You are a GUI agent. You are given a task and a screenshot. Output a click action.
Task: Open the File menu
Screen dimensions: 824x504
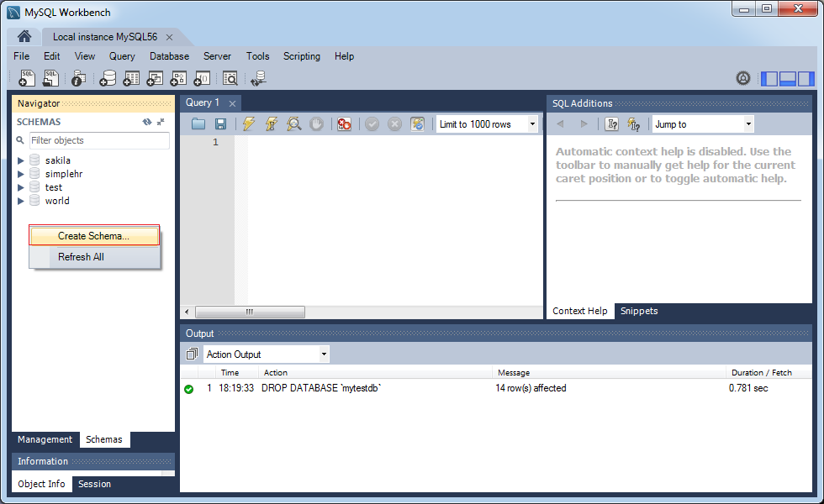[x=22, y=55]
